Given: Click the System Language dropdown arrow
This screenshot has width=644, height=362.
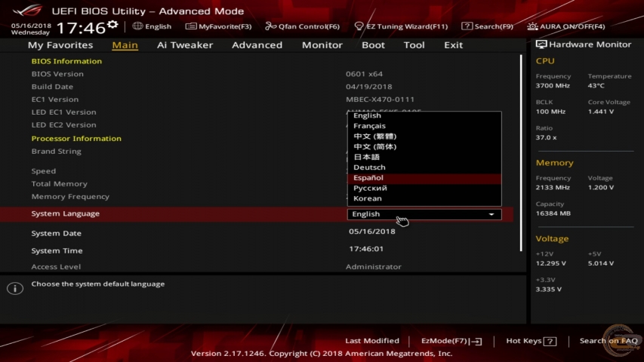Looking at the screenshot, I should point(491,214).
